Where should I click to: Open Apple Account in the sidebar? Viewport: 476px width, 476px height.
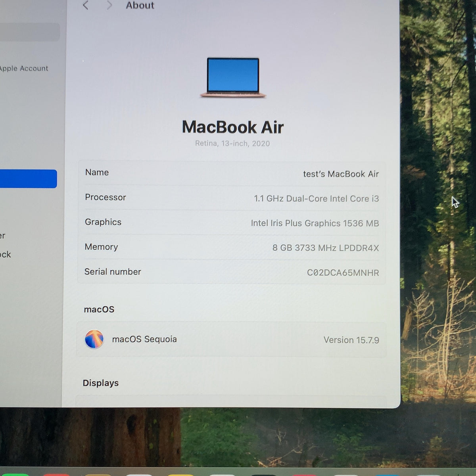[24, 68]
